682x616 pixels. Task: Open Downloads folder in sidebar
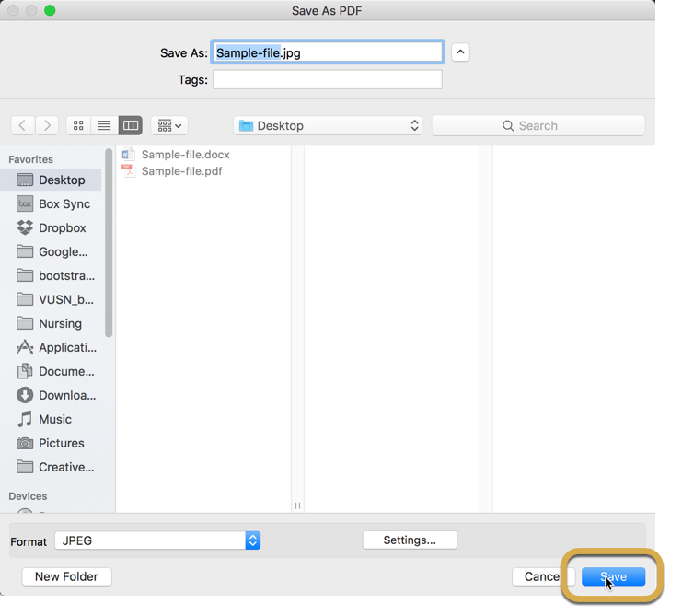coord(66,395)
